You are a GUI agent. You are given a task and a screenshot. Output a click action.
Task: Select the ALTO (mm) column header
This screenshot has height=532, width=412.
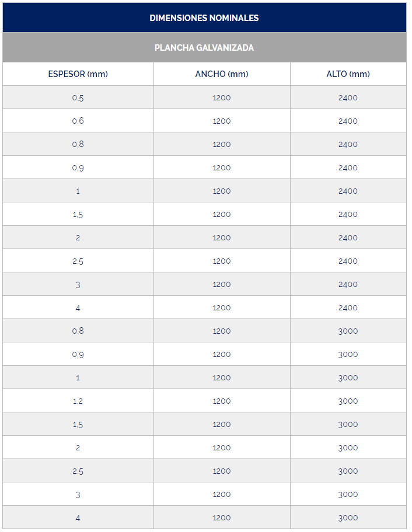click(348, 74)
